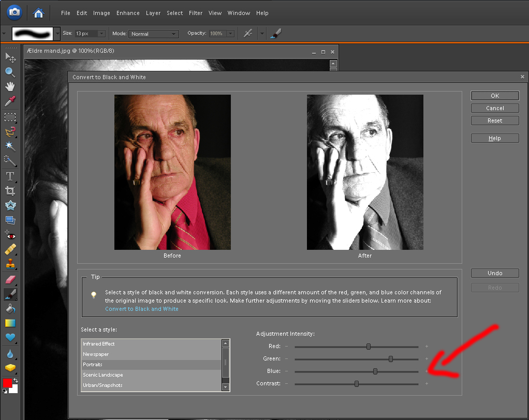Expand the brush Size dropdown
529x420 pixels.
coord(101,34)
